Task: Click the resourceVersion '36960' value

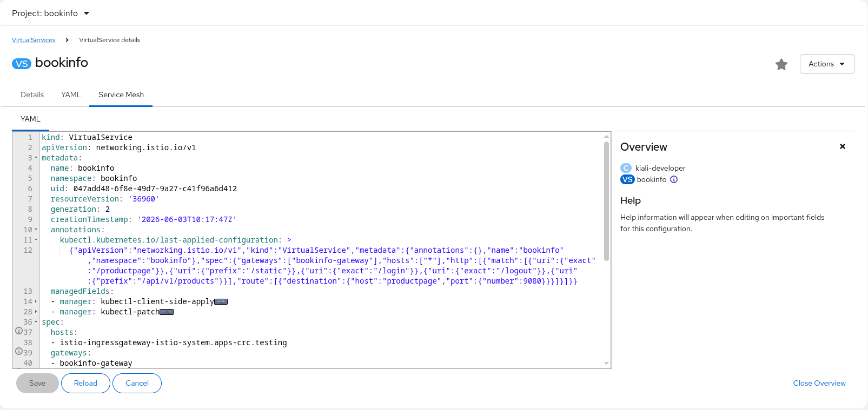Action: [144, 199]
